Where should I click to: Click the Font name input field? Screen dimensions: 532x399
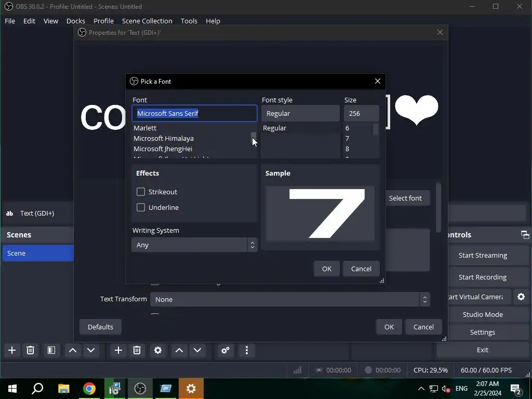pyautogui.click(x=194, y=113)
